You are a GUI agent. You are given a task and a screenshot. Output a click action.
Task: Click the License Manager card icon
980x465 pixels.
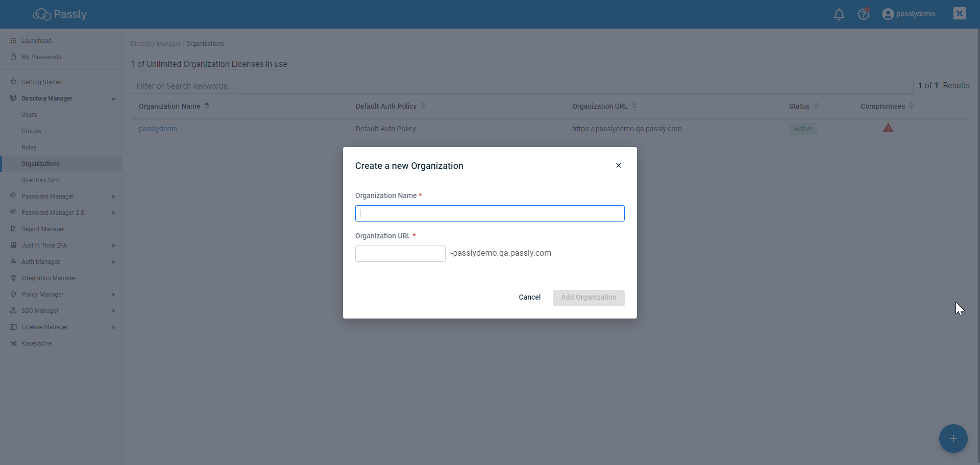point(13,327)
